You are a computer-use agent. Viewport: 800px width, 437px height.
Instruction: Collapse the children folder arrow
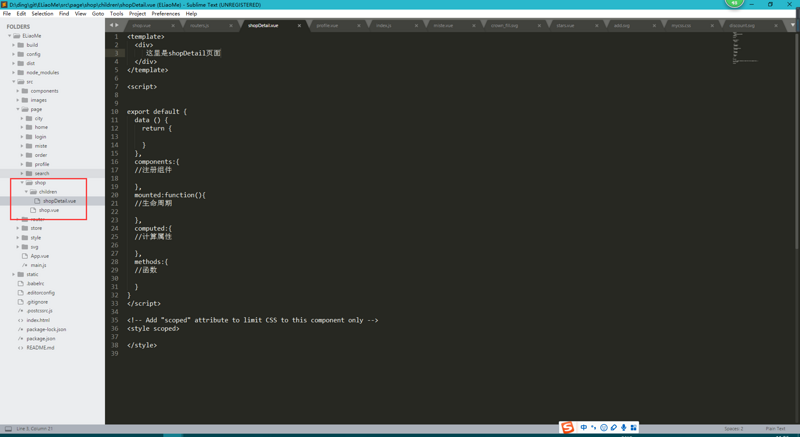pos(26,192)
